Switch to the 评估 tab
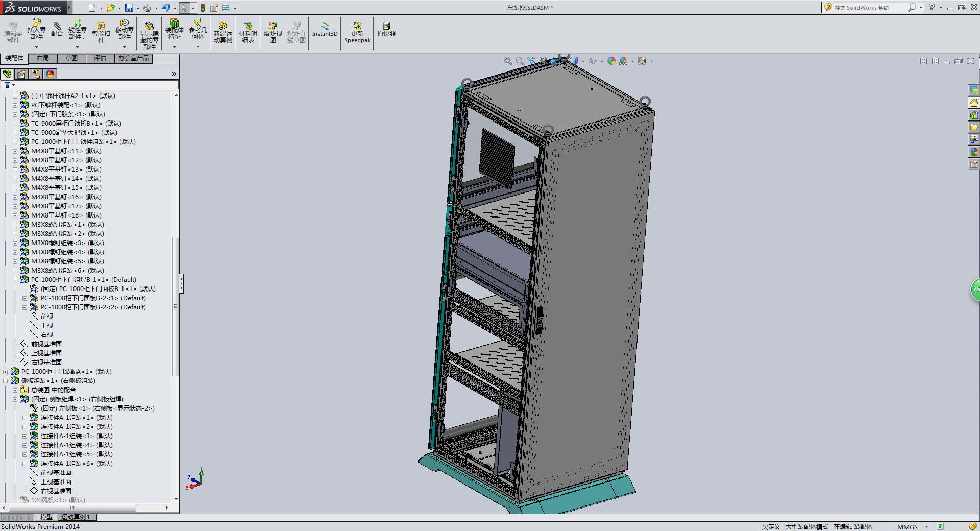The image size is (980, 531). pos(100,58)
